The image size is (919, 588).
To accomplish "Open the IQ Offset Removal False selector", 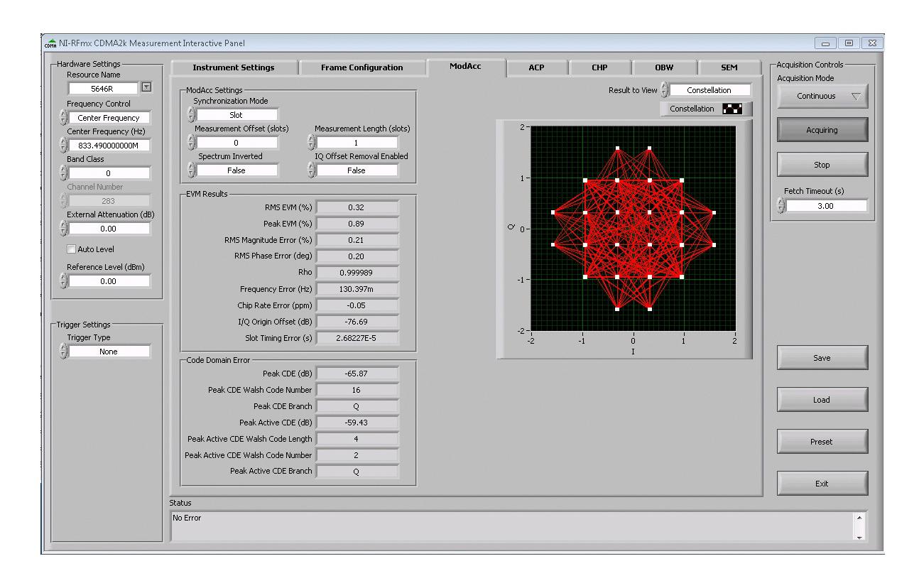I will (x=357, y=170).
